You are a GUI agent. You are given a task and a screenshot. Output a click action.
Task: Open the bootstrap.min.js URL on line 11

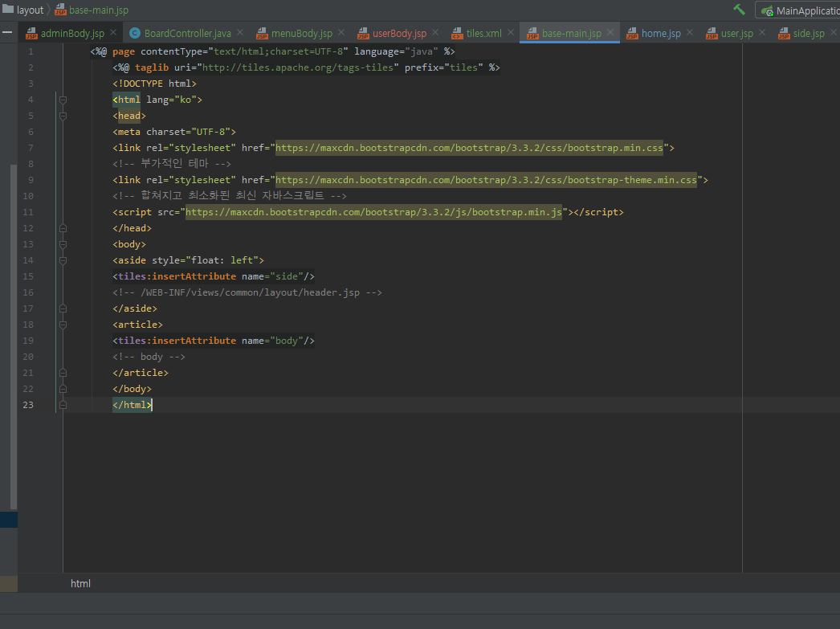(374, 212)
